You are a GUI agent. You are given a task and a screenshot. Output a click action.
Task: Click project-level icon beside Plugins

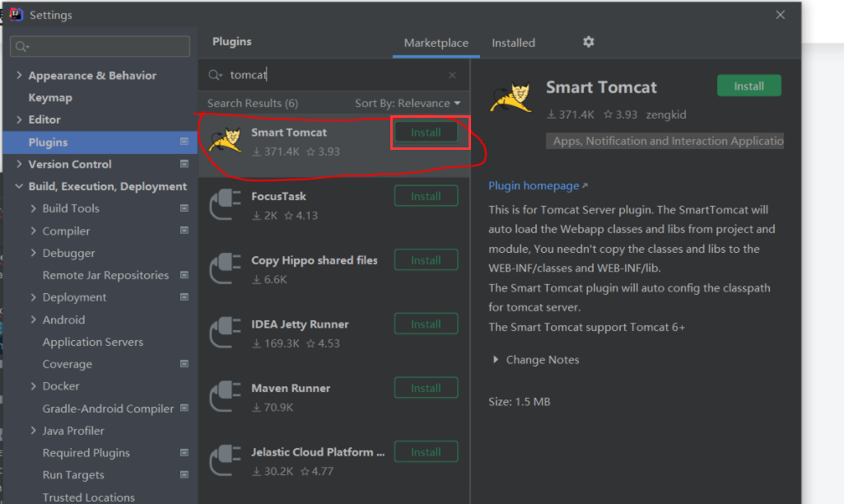184,142
